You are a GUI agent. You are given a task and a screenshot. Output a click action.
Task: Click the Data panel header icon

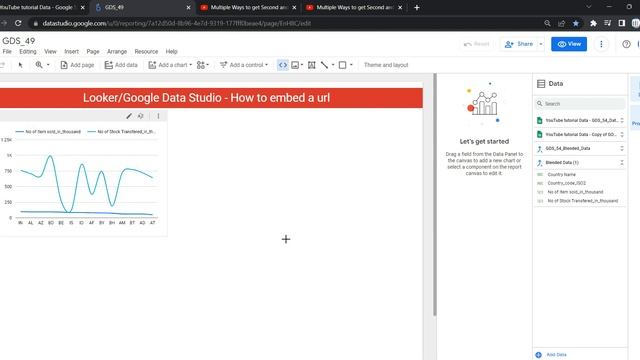(541, 84)
